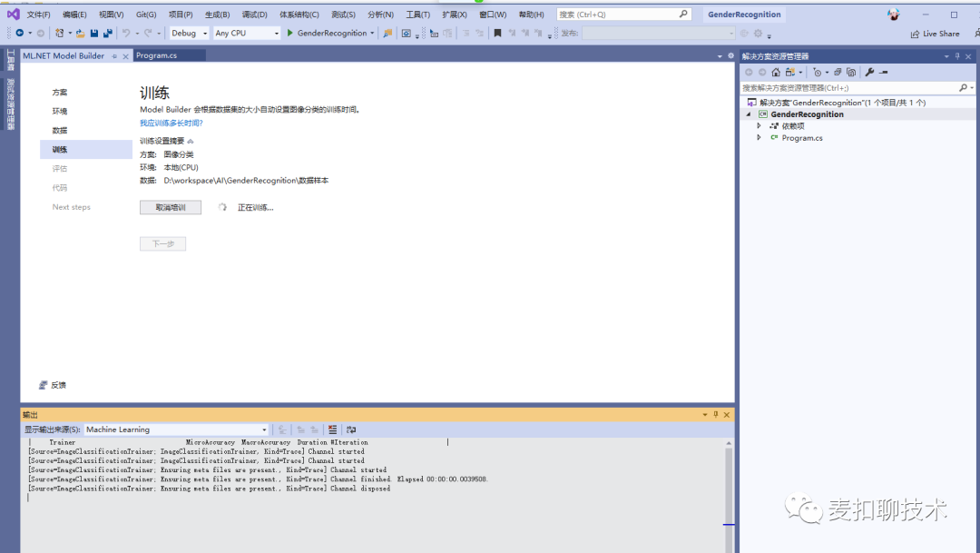Select the 方案 step in sidebar
The width and height of the screenshot is (980, 553).
pyautogui.click(x=60, y=93)
